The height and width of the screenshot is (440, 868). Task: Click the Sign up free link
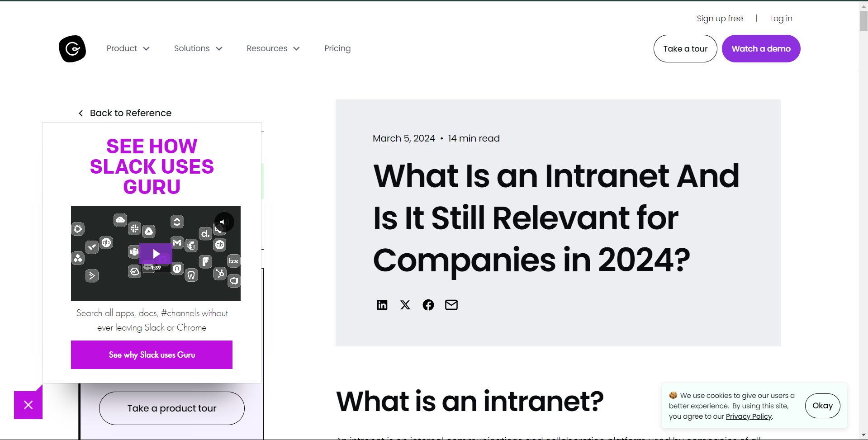coord(720,19)
